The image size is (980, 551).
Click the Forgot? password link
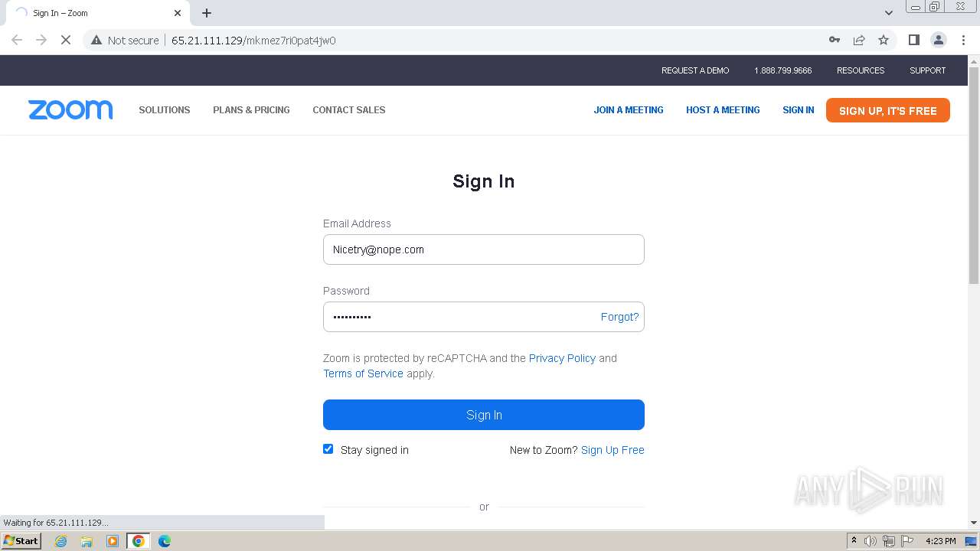click(619, 317)
